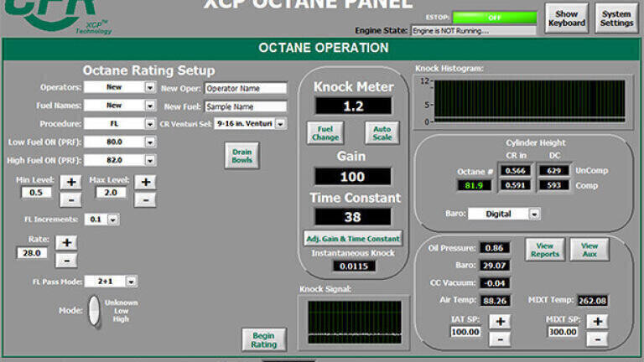
Task: Click the CFR XCP Technology logo
Action: coord(58,17)
